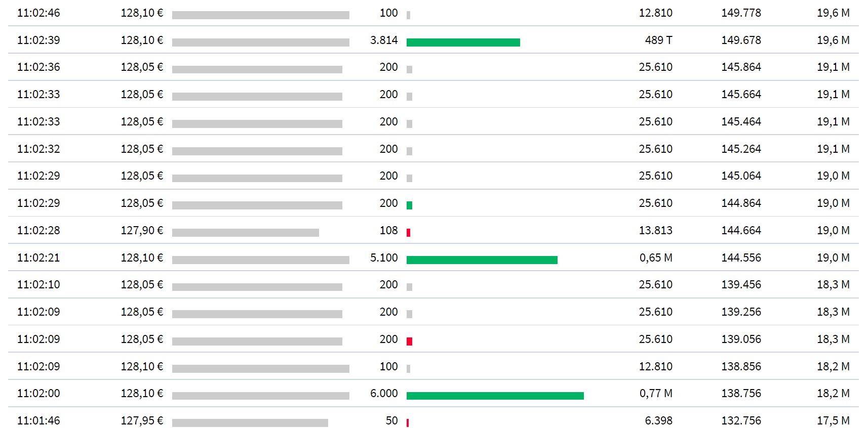Click the 17,5 M cumulative turnover value
Image resolution: width=868 pixels, height=428 pixels.
click(833, 420)
